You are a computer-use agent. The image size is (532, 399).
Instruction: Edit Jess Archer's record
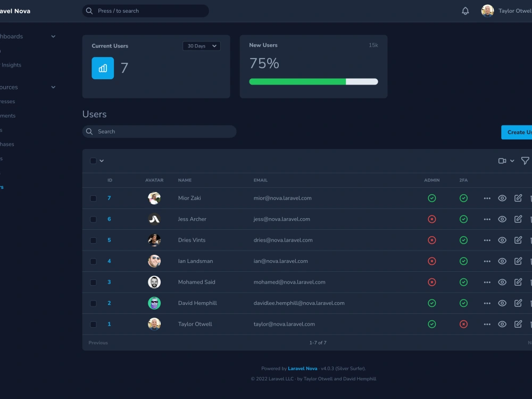(518, 219)
